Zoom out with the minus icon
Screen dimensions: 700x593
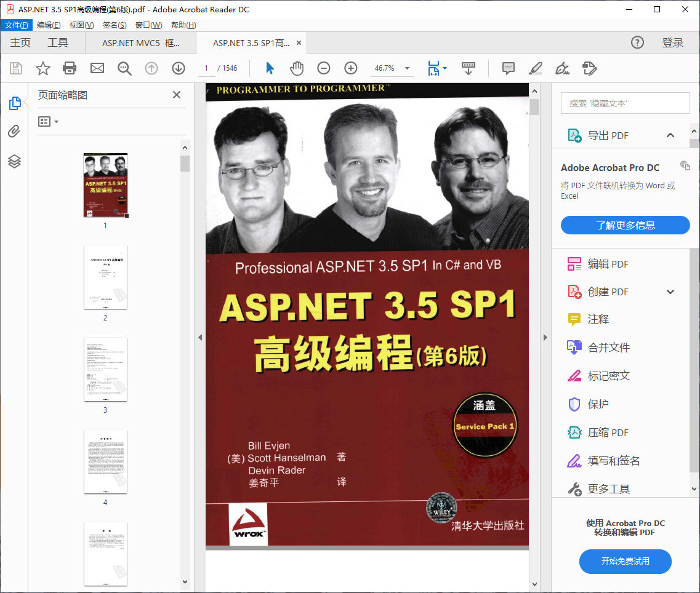coord(324,68)
